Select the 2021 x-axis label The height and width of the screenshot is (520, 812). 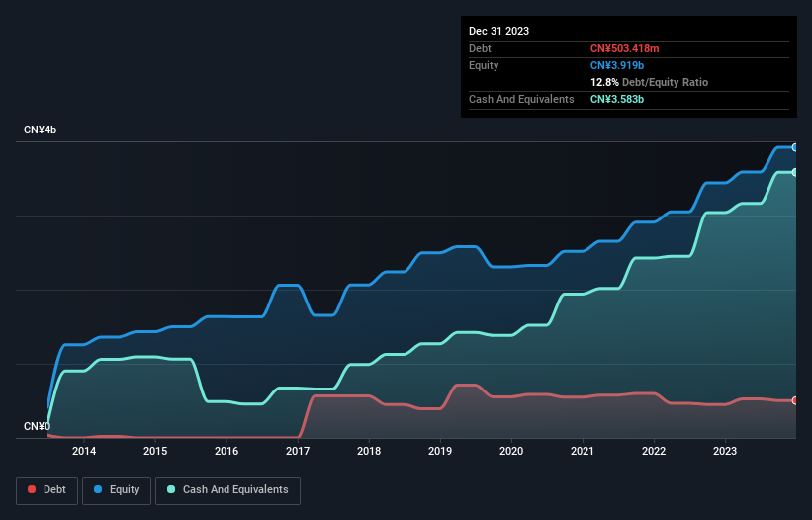(583, 451)
